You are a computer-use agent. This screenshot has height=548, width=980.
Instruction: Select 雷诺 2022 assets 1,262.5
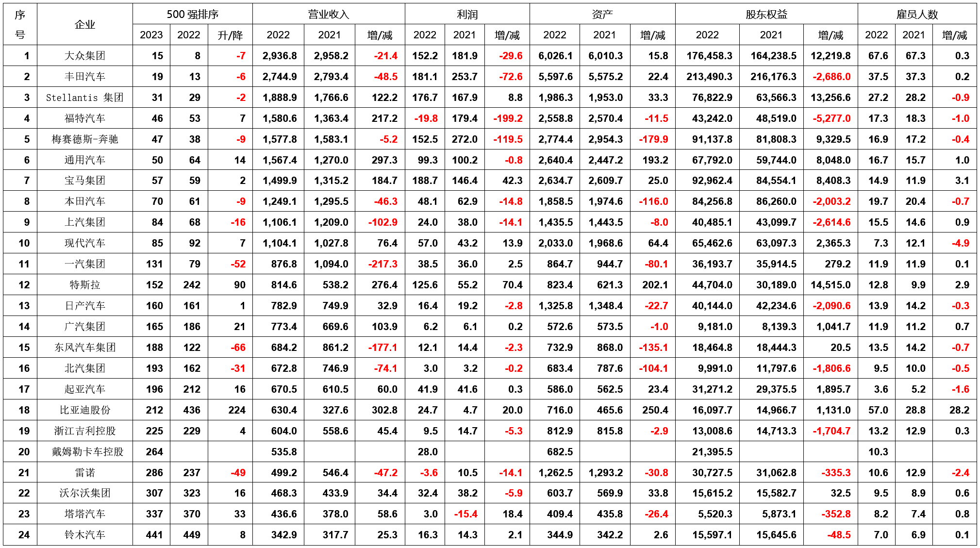pos(555,473)
